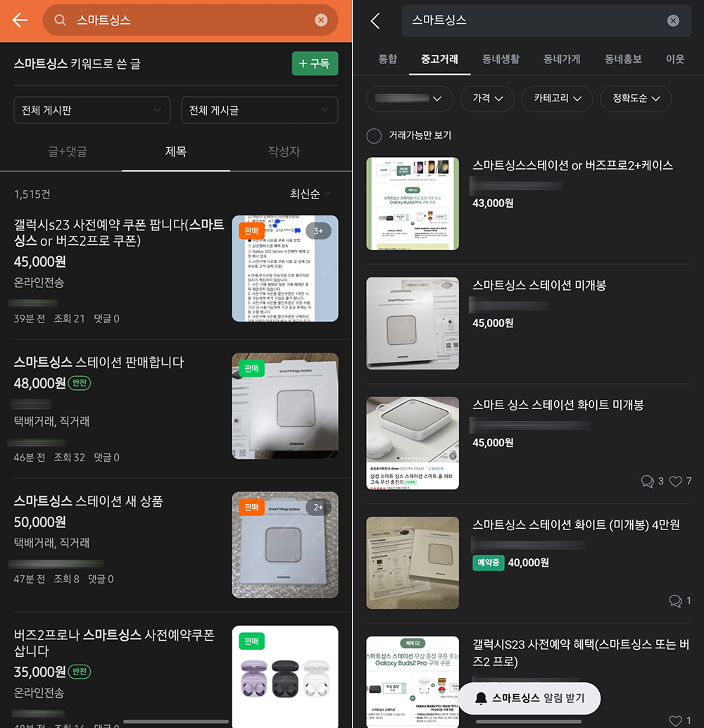Image resolution: width=704 pixels, height=728 pixels.
Task: Tap comment icon on 화이트 (미개봉) 4만원 listing
Action: coord(675,601)
